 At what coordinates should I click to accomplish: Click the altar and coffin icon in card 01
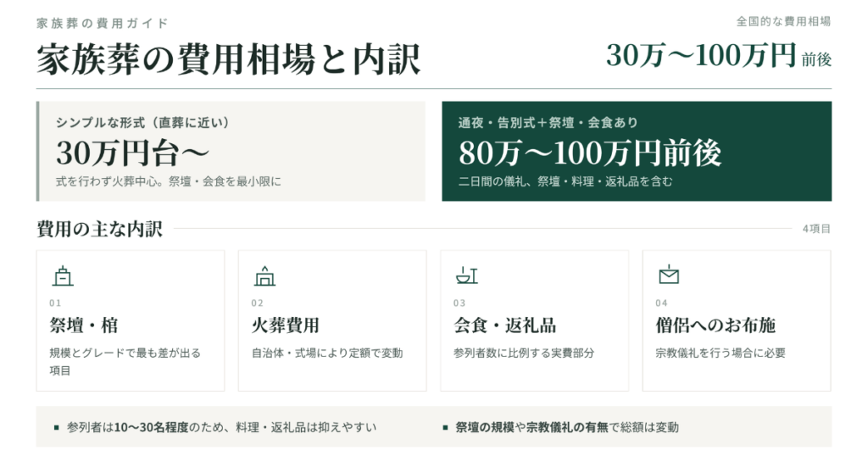tap(63, 275)
